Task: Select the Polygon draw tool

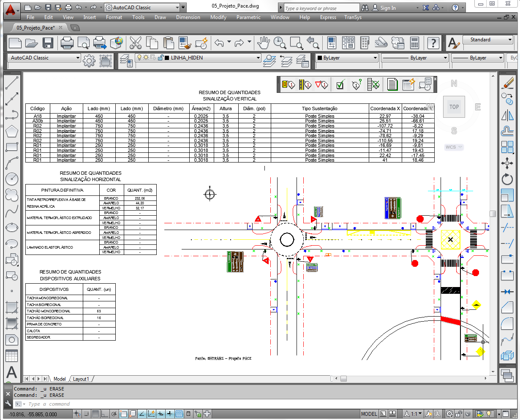Action: [11, 131]
